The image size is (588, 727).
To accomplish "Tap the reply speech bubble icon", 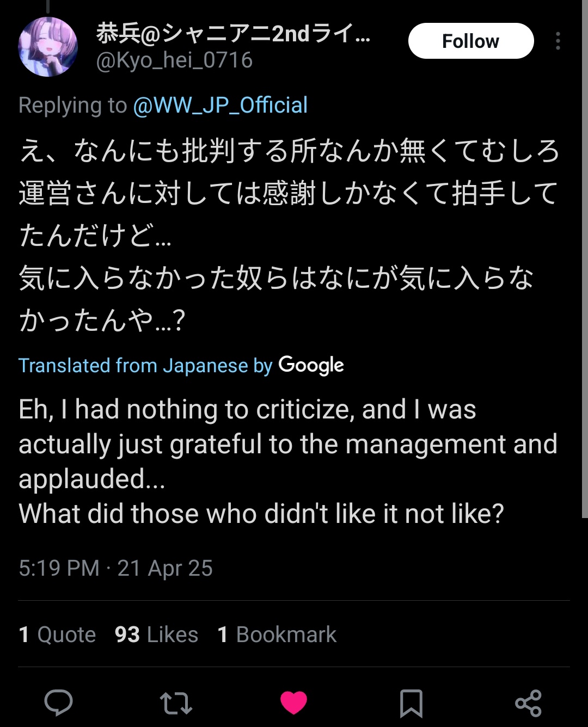I will [x=58, y=703].
